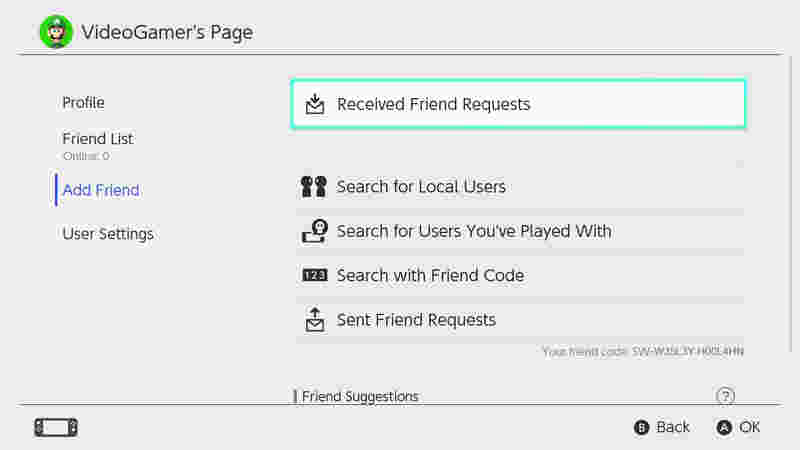Click the Search for Local Users icon
800x450 pixels.
314,187
